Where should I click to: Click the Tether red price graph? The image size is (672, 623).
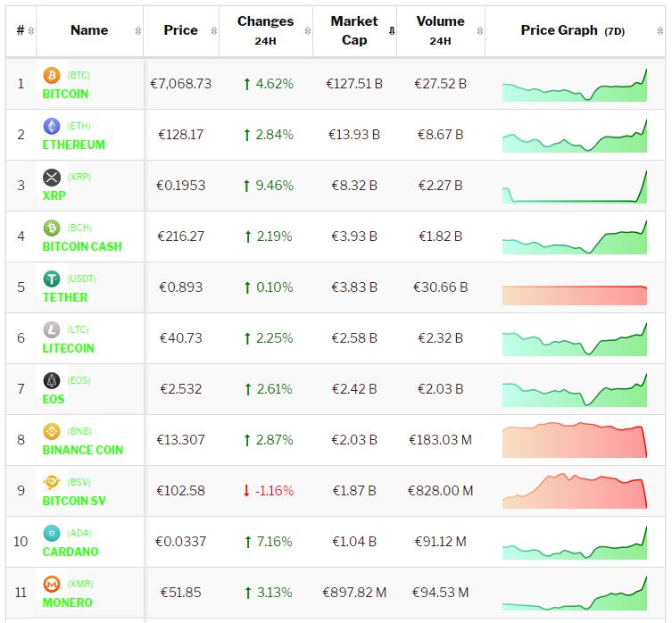(574, 295)
